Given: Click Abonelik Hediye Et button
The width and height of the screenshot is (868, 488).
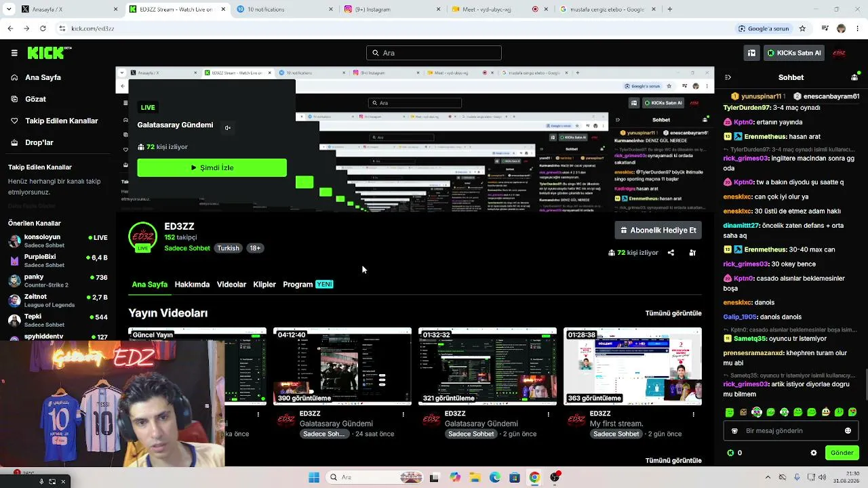Looking at the screenshot, I should 658,230.
